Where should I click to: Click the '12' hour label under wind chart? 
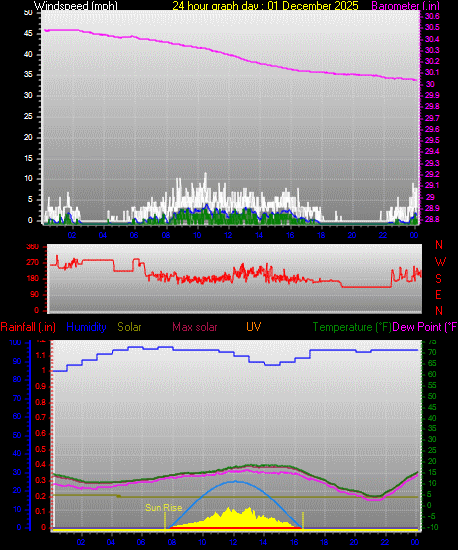(228, 235)
